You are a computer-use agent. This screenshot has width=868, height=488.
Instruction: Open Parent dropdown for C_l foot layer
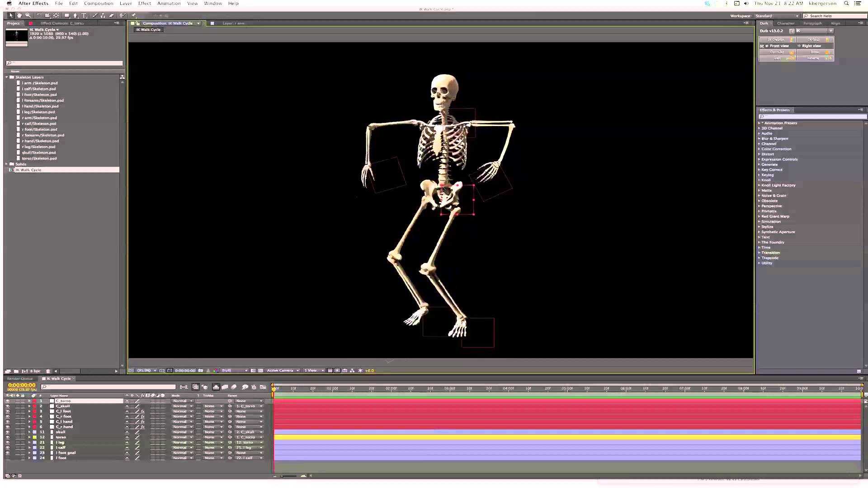coord(249,412)
